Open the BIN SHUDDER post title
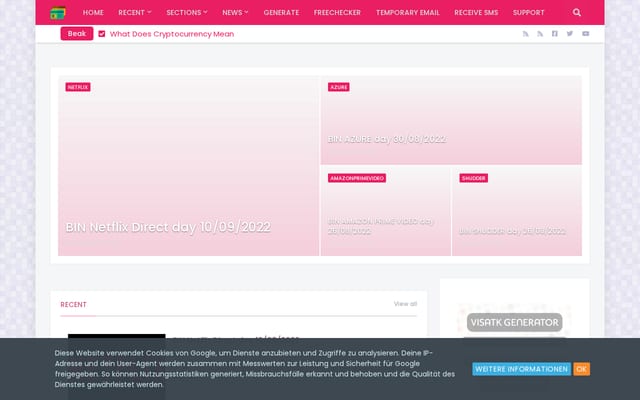The height and width of the screenshot is (400, 640). click(x=512, y=231)
